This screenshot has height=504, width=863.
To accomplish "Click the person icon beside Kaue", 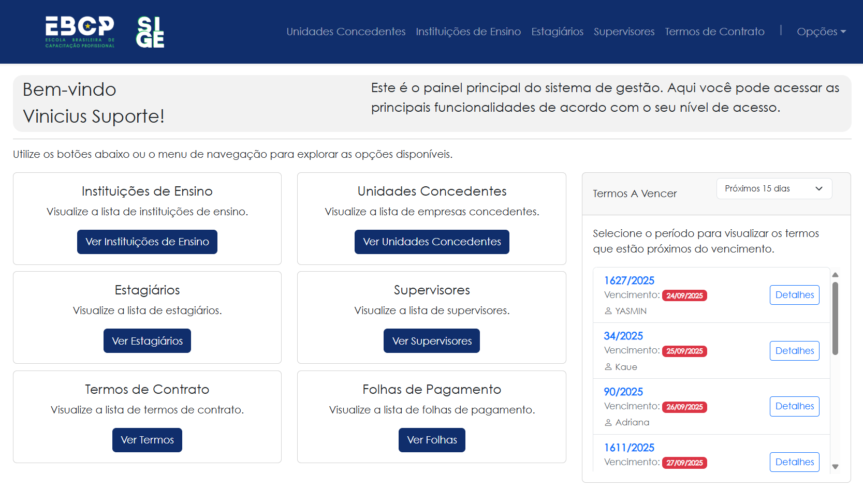I will (608, 367).
